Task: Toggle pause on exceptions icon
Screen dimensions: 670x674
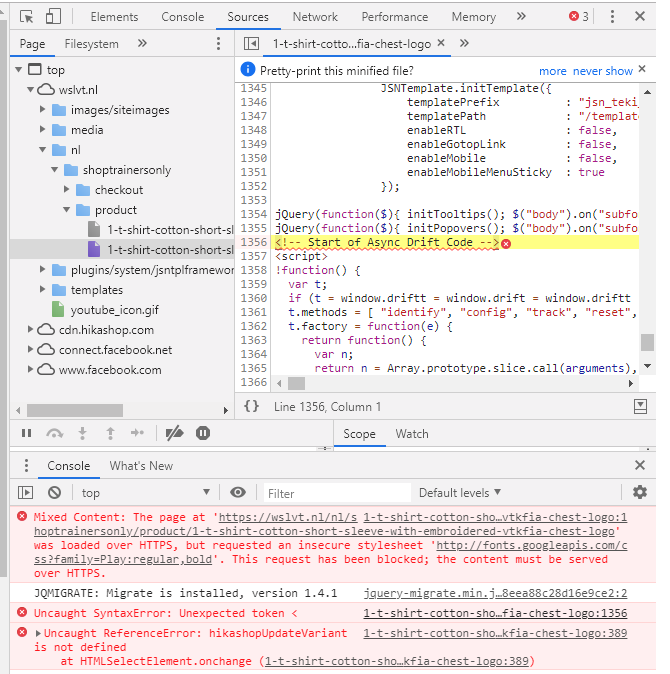Action: tap(203, 433)
